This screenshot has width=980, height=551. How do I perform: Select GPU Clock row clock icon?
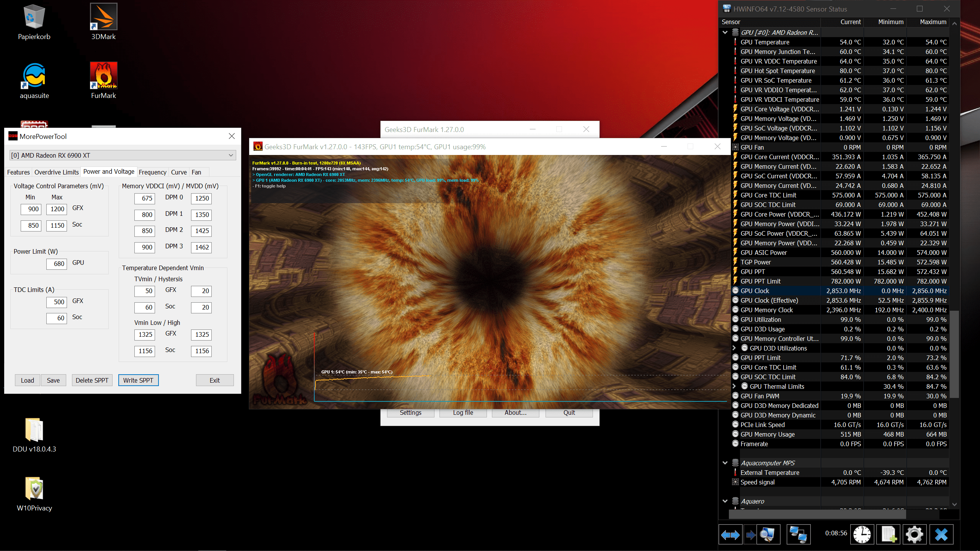click(735, 291)
